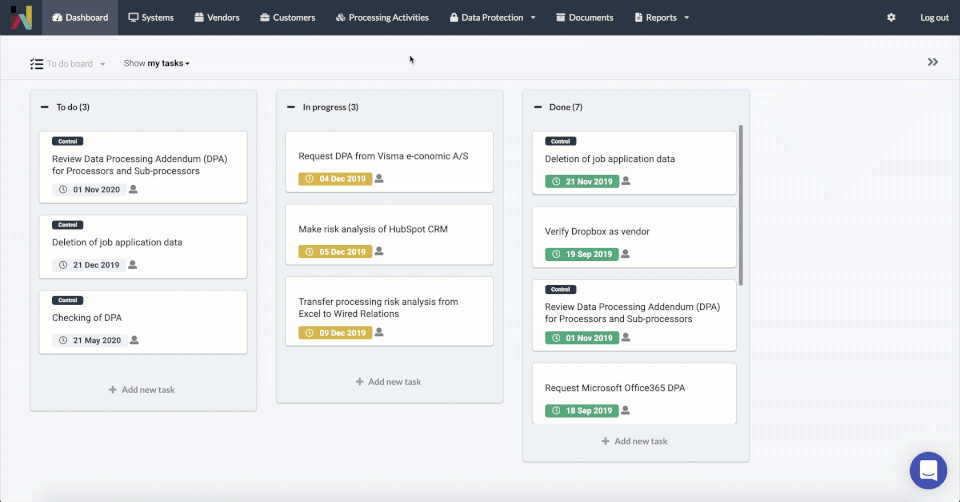
Task: Click the Wired Relations logo icon
Action: click(21, 18)
